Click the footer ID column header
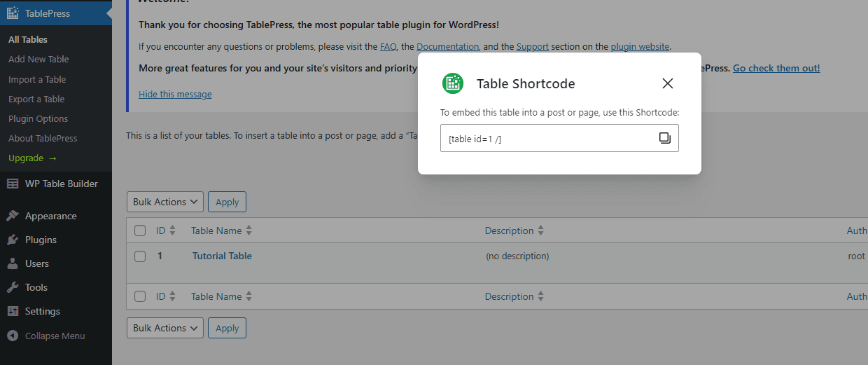This screenshot has width=868, height=365. coord(161,296)
